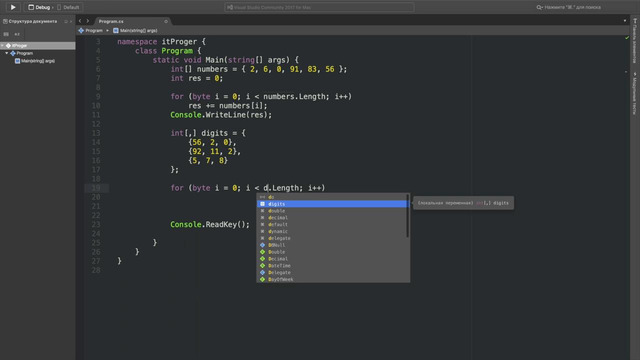
Task: Toggle group view in the outline toolbar
Action: pyautogui.click(x=6, y=34)
